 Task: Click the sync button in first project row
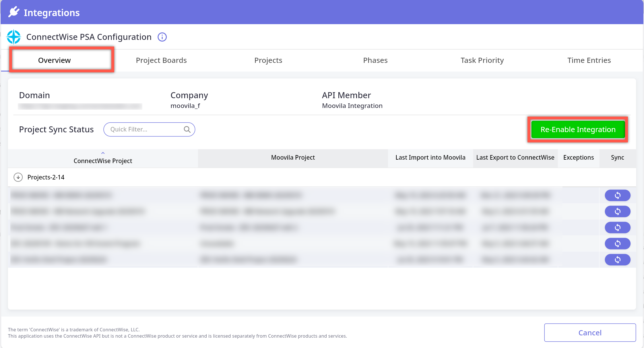(617, 195)
